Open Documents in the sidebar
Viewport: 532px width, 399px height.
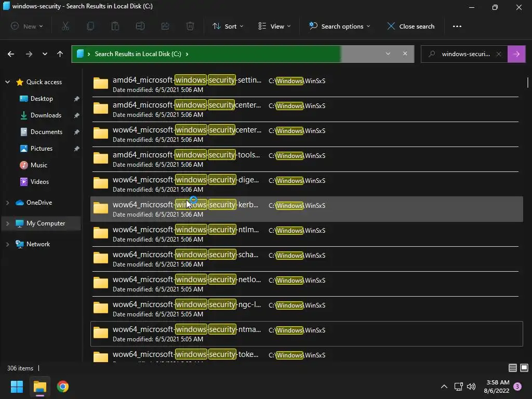tap(46, 132)
